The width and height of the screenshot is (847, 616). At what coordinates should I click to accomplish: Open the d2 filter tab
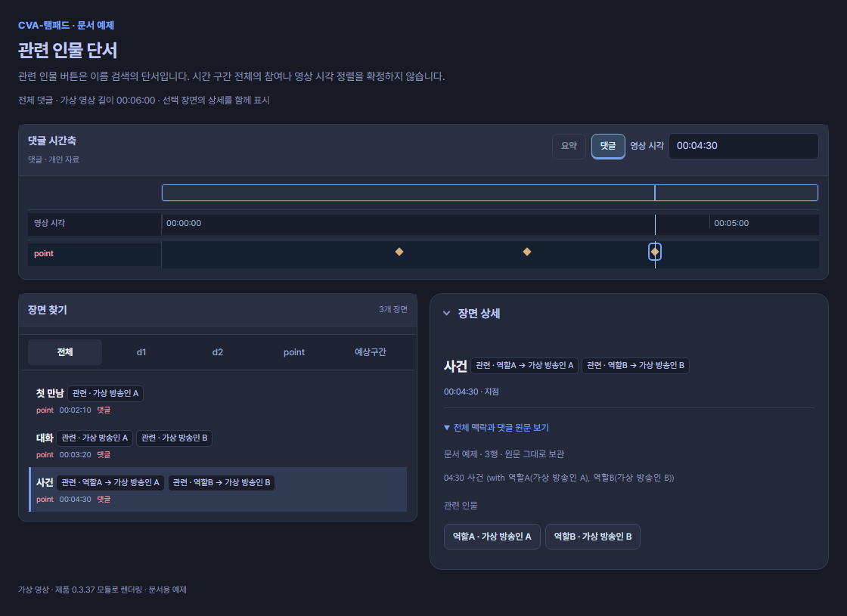pos(218,352)
